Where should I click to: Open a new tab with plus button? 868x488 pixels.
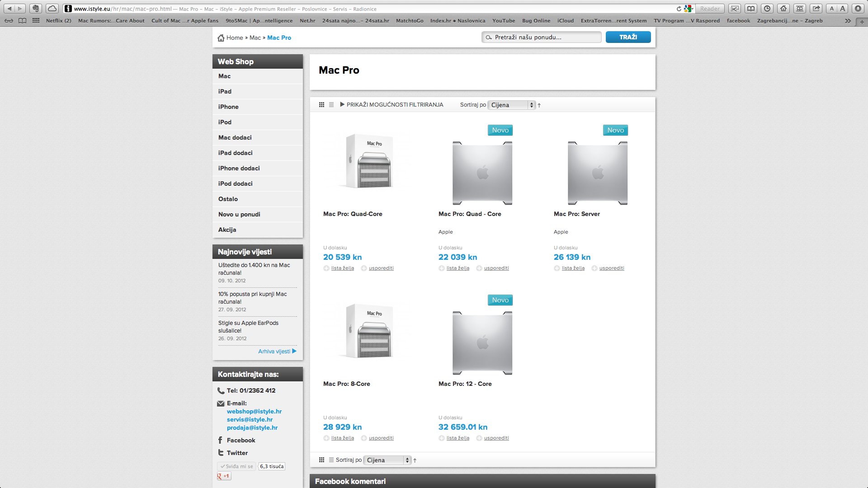click(x=862, y=21)
